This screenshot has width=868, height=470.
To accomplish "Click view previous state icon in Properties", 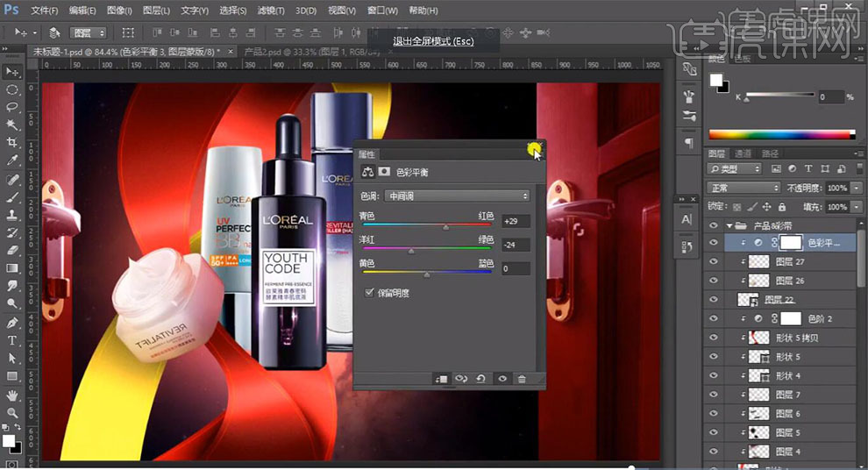I will (461, 379).
